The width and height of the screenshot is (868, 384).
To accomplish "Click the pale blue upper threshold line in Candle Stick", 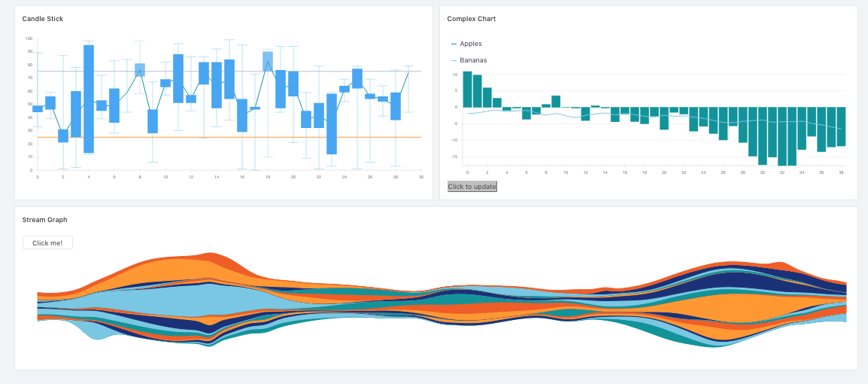I will click(x=226, y=72).
